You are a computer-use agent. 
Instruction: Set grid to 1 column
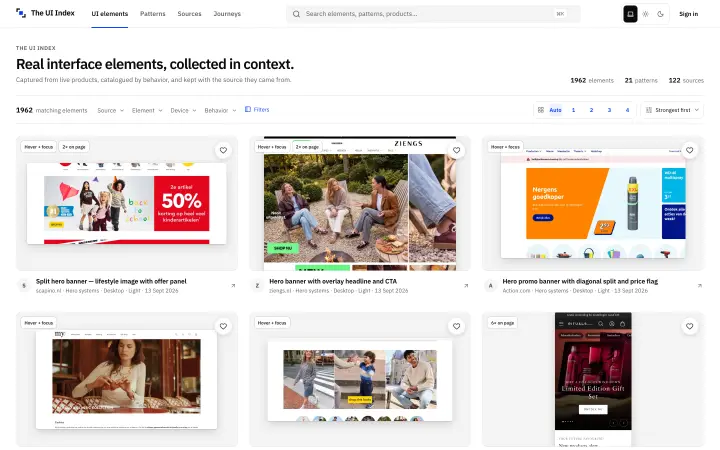573,110
